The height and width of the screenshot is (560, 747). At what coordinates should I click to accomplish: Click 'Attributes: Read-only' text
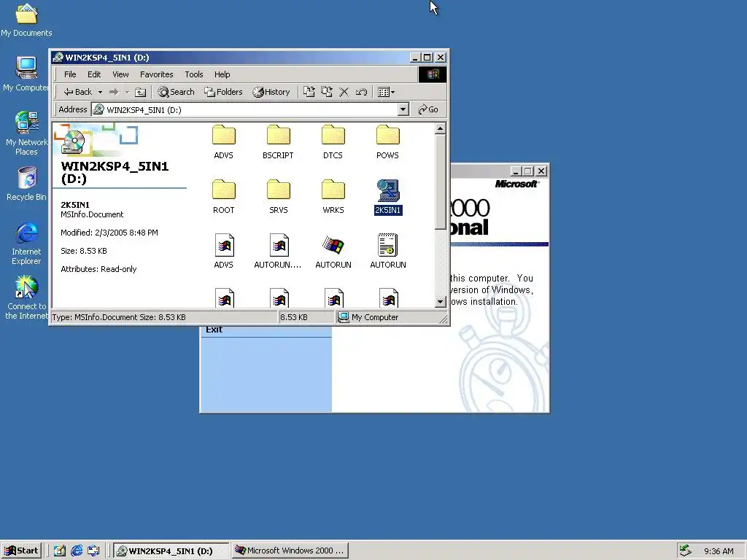pos(98,269)
